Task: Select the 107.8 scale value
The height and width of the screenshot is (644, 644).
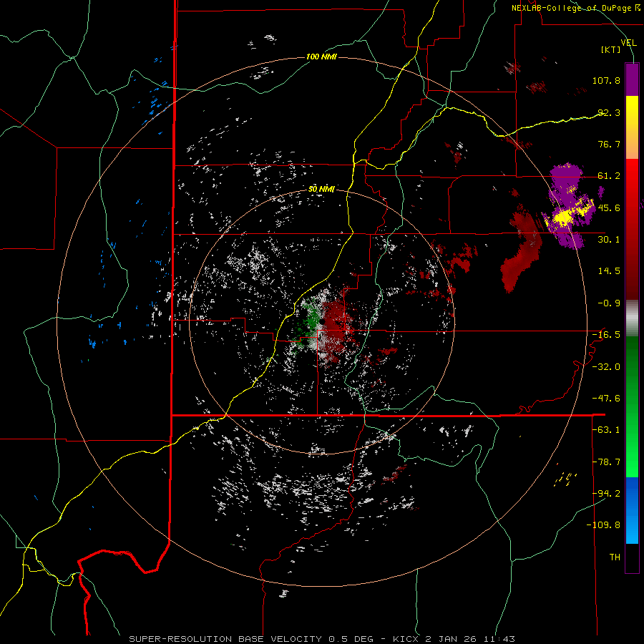Action: (x=606, y=81)
